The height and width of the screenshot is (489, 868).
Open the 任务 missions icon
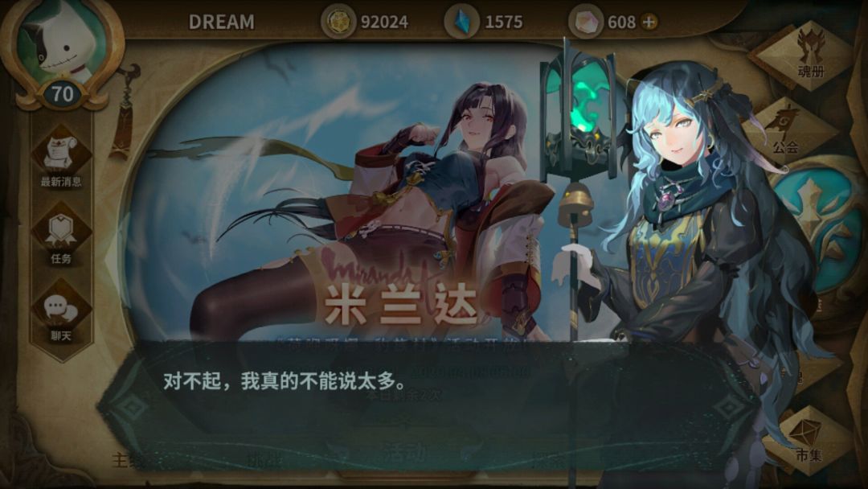[x=61, y=234]
